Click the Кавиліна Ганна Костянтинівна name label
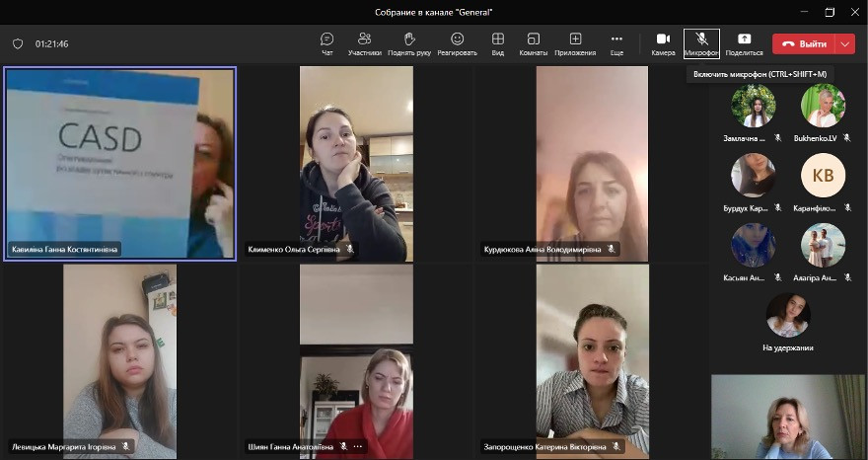 pos(65,250)
